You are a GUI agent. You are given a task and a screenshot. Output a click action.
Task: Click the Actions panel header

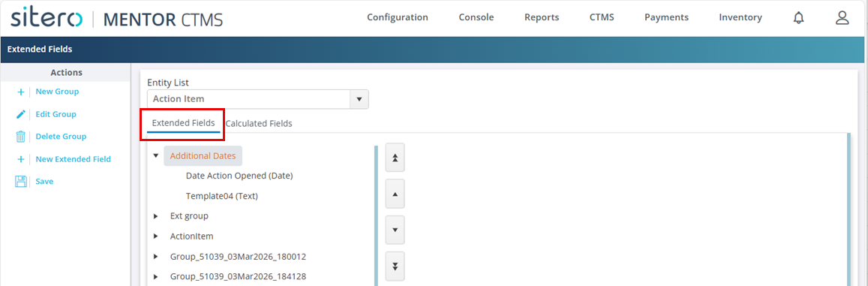point(67,73)
